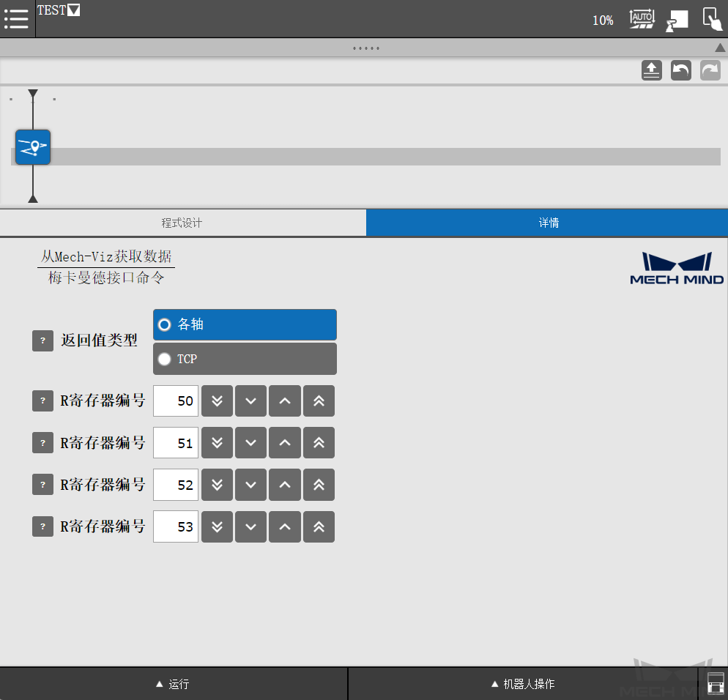Viewport: 728px width, 700px height.
Task: Switch to the 程式设计 tab
Action: click(x=183, y=223)
